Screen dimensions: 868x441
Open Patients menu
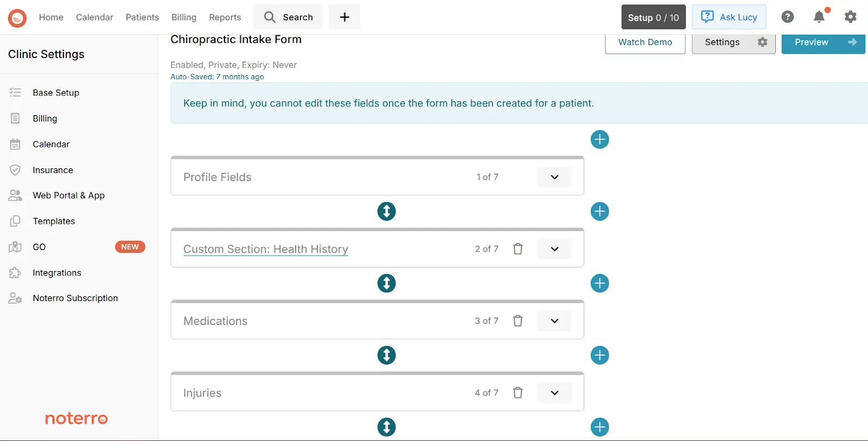142,17
